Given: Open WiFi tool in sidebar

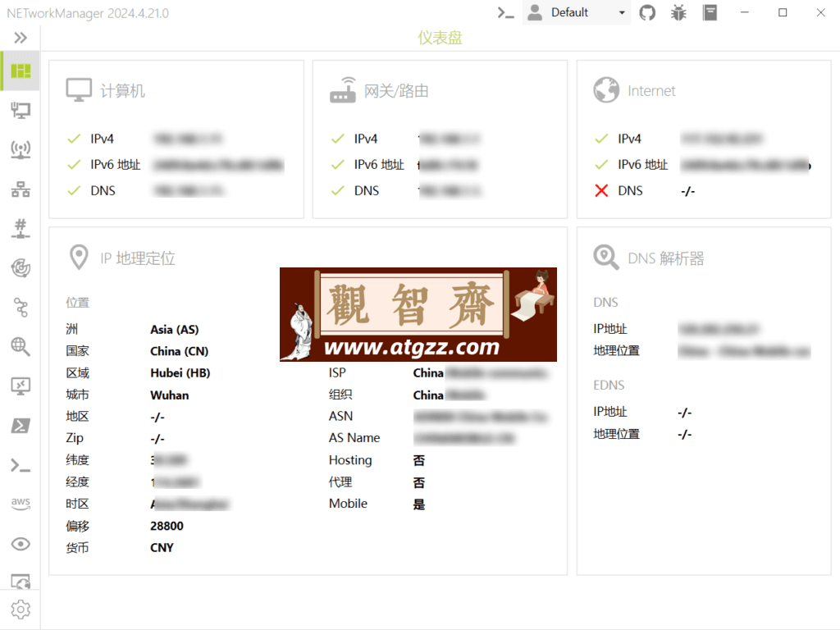Looking at the screenshot, I should (x=21, y=149).
